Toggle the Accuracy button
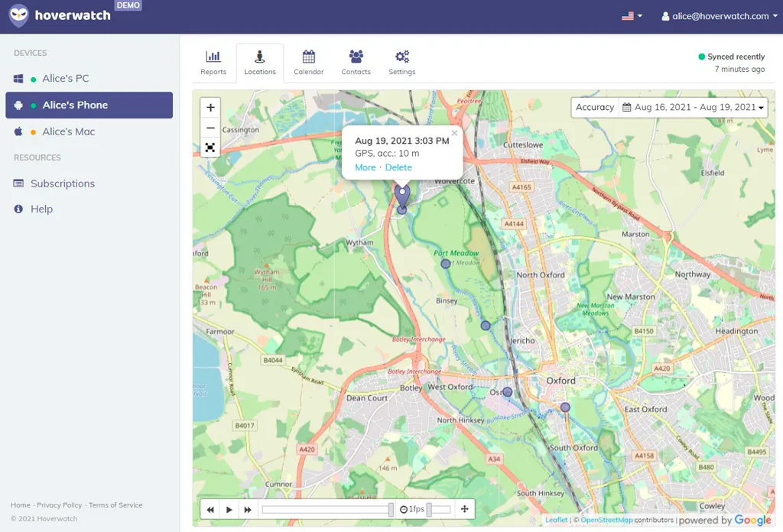Screen dimensions: 783x532 (595, 108)
